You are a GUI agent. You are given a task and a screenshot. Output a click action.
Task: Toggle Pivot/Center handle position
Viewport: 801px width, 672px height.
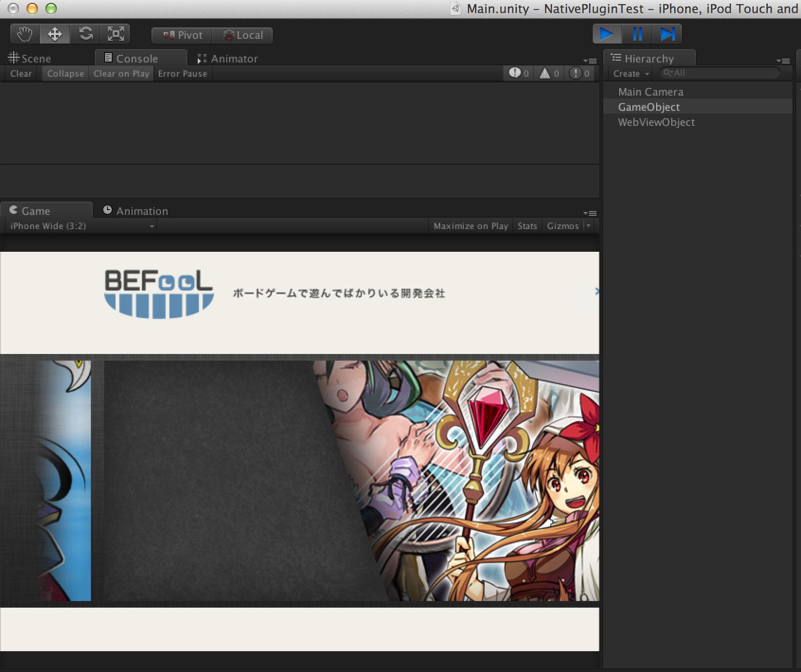[x=182, y=35]
